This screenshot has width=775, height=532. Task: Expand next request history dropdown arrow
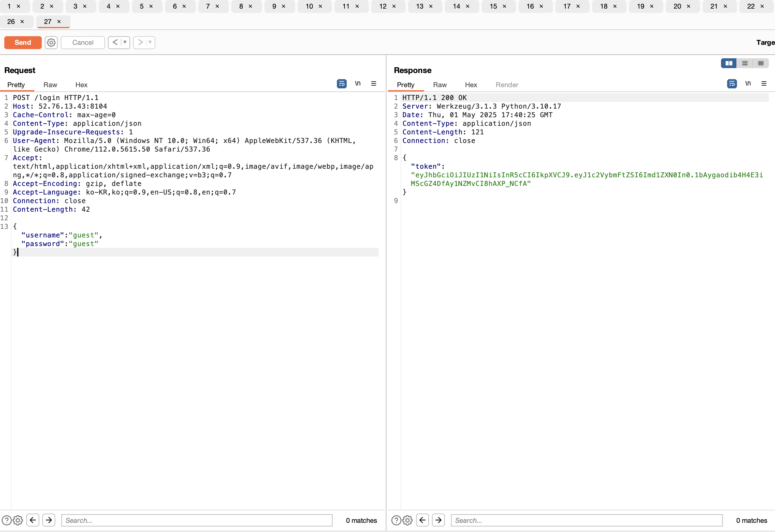point(150,42)
